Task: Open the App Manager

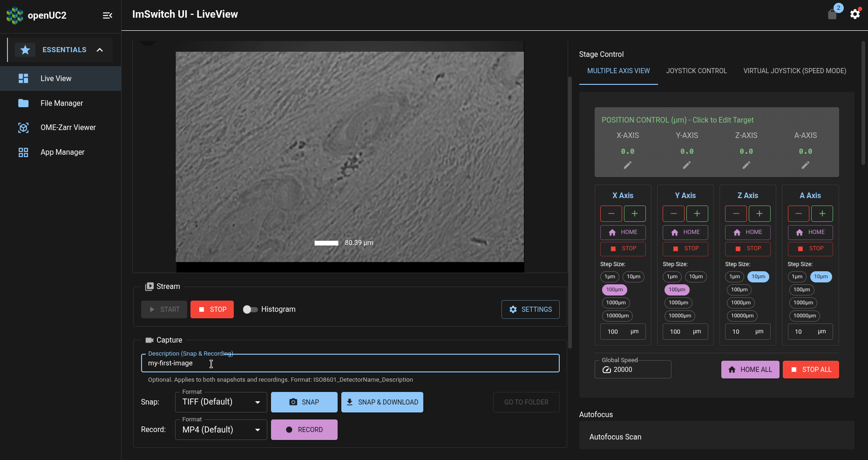Action: [x=62, y=152]
